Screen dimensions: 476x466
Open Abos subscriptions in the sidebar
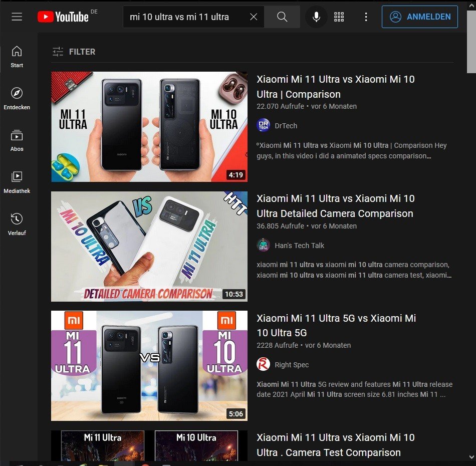click(17, 141)
